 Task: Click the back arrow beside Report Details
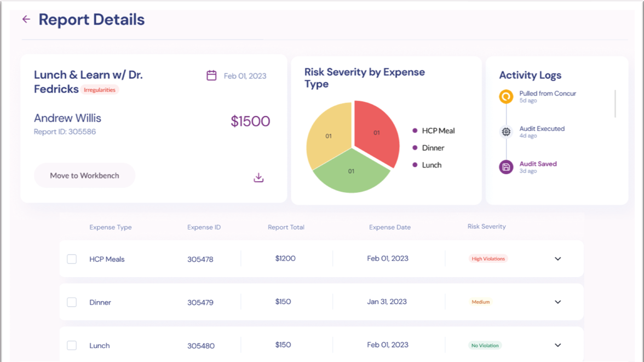(x=26, y=20)
